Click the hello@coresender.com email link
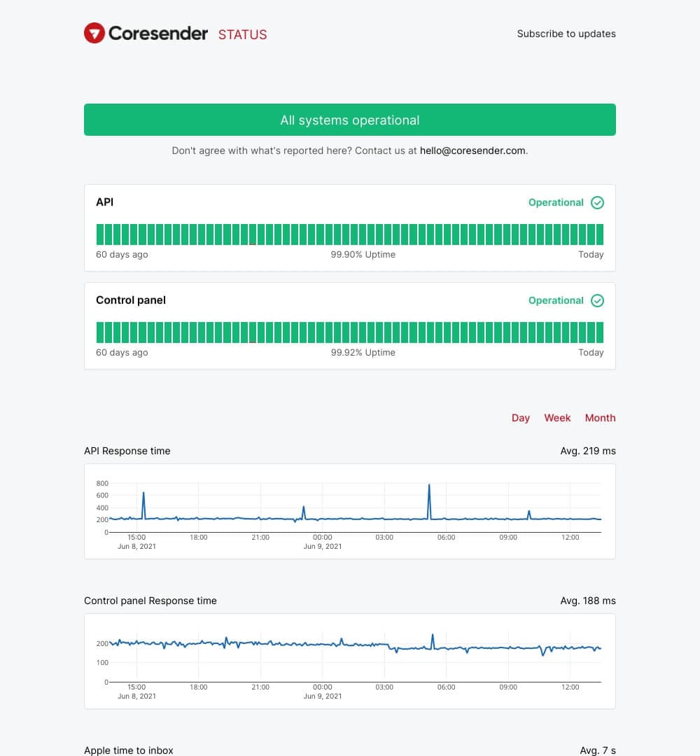This screenshot has height=756, width=700. 472,150
